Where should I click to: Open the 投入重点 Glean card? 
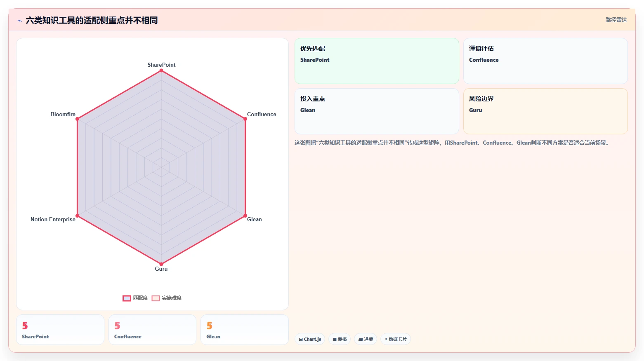377,111
